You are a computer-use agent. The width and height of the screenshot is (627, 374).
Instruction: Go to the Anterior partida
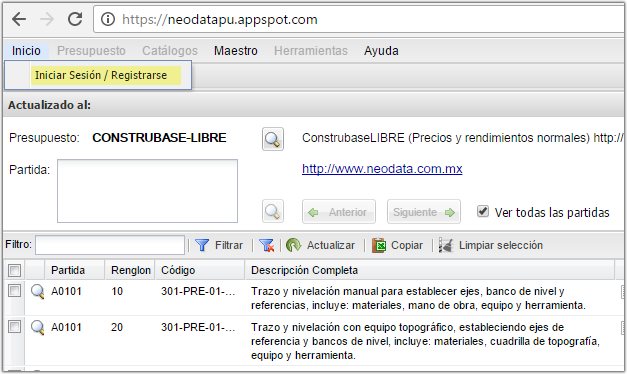point(339,212)
